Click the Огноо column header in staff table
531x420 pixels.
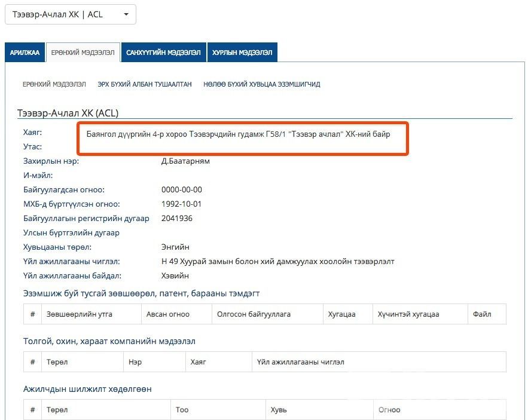(x=389, y=410)
